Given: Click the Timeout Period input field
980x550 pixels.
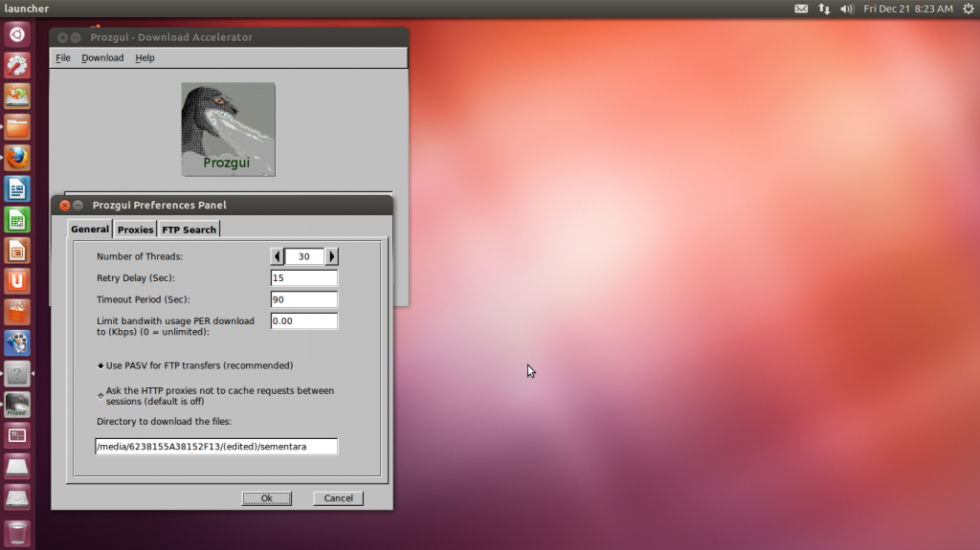Looking at the screenshot, I should pos(304,299).
